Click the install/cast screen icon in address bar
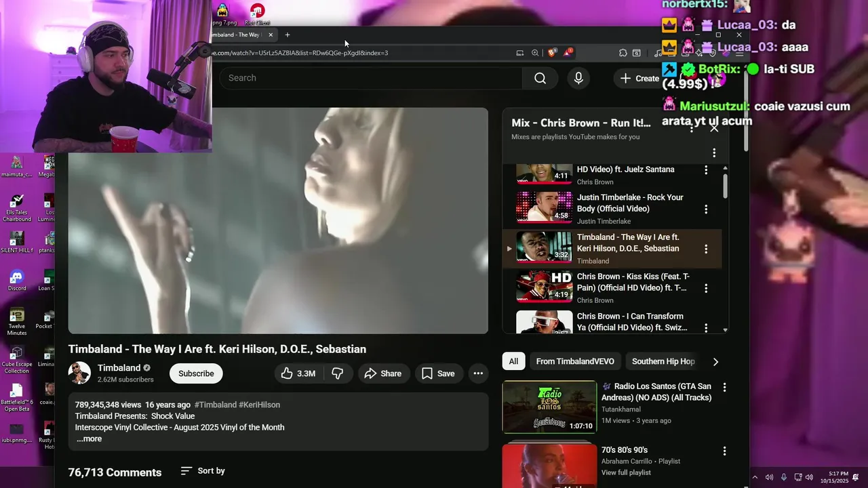The width and height of the screenshot is (868, 488). click(520, 53)
